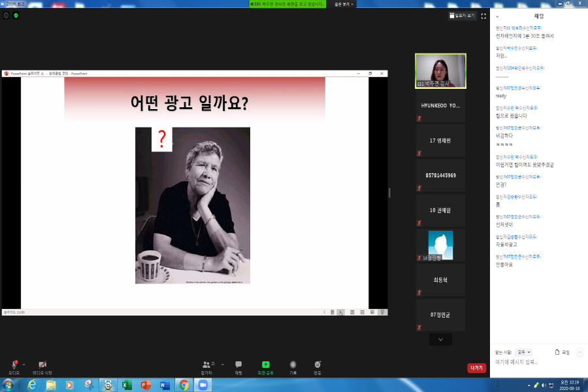
Task: Start recording with the record icon
Action: (x=293, y=365)
